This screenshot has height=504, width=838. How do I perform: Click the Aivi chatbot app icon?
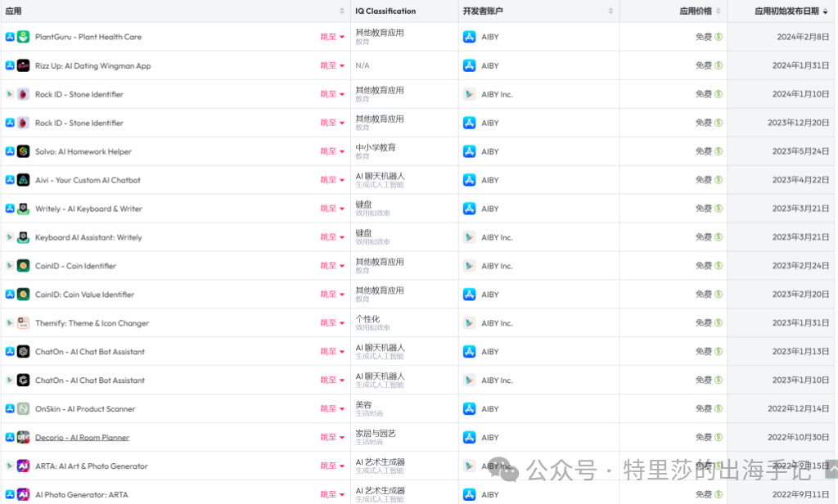pyautogui.click(x=23, y=180)
